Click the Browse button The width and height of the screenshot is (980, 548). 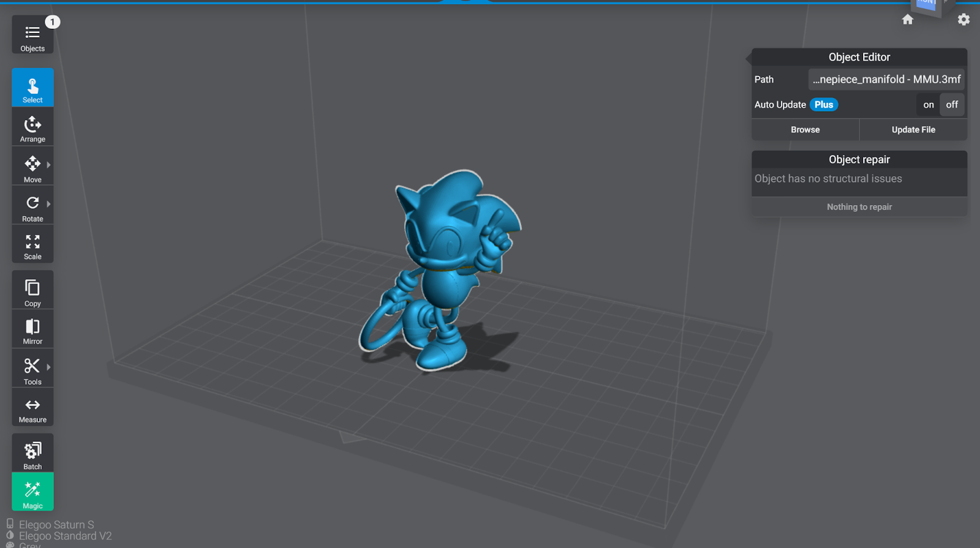[x=805, y=130]
